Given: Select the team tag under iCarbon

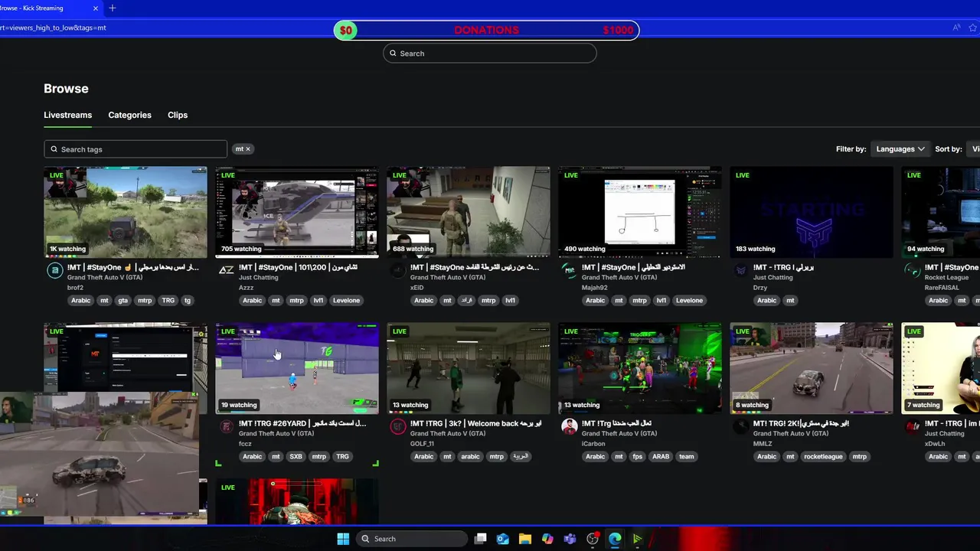Looking at the screenshot, I should [687, 457].
